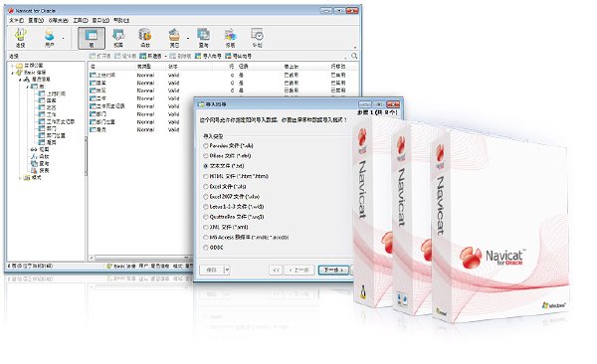Open the User (用户) toolbar icon
The height and width of the screenshot is (364, 597).
point(50,38)
